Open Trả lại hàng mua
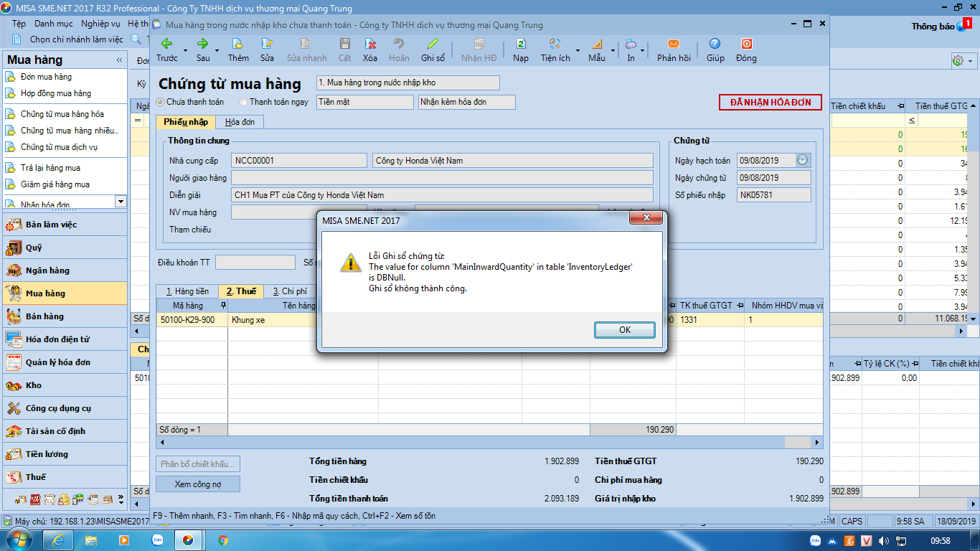 pyautogui.click(x=50, y=168)
